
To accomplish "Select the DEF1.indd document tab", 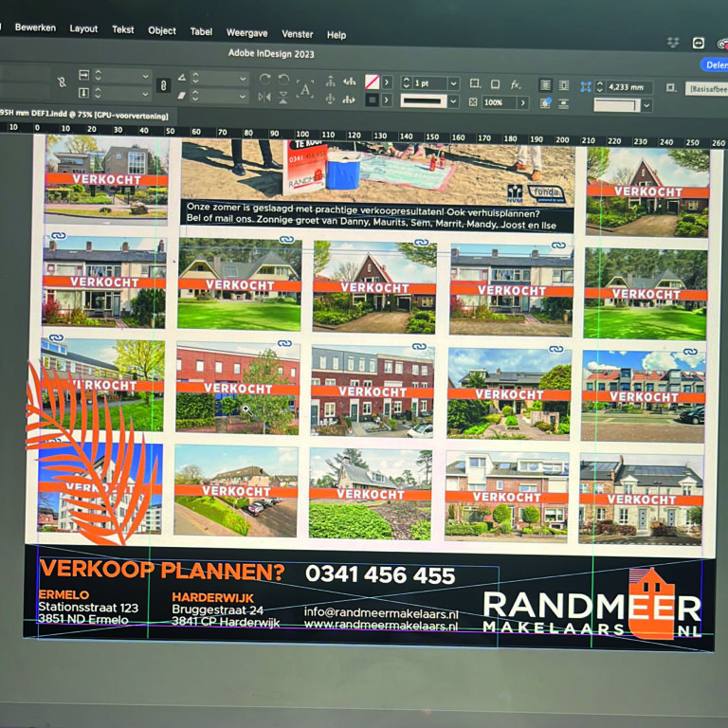I will 84,114.
